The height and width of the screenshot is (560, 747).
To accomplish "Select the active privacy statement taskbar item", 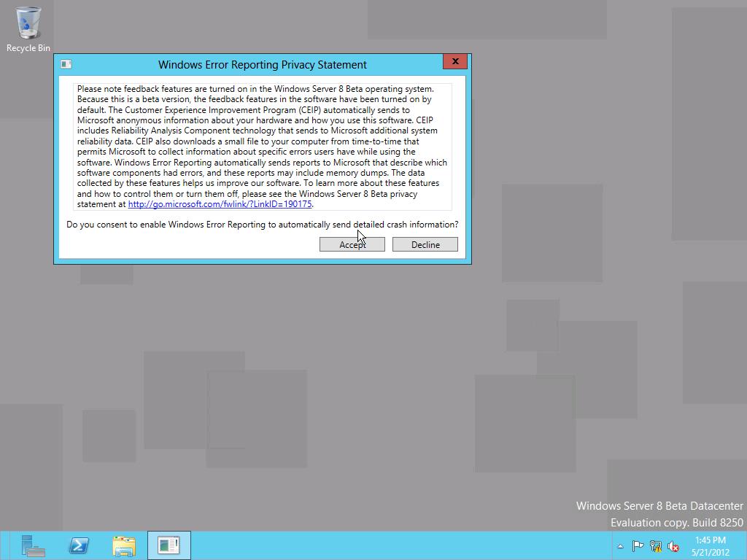I will [x=169, y=545].
